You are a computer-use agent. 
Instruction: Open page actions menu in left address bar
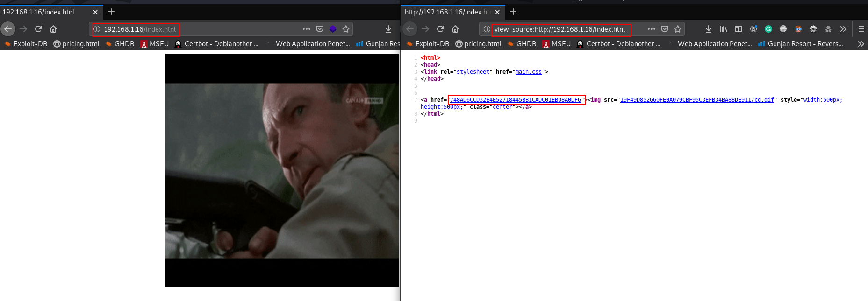tap(307, 29)
